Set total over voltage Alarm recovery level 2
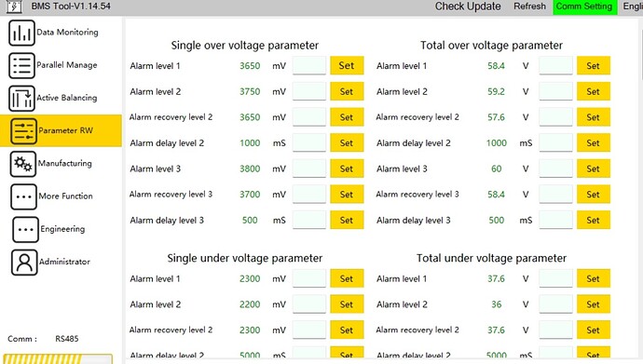 [594, 117]
